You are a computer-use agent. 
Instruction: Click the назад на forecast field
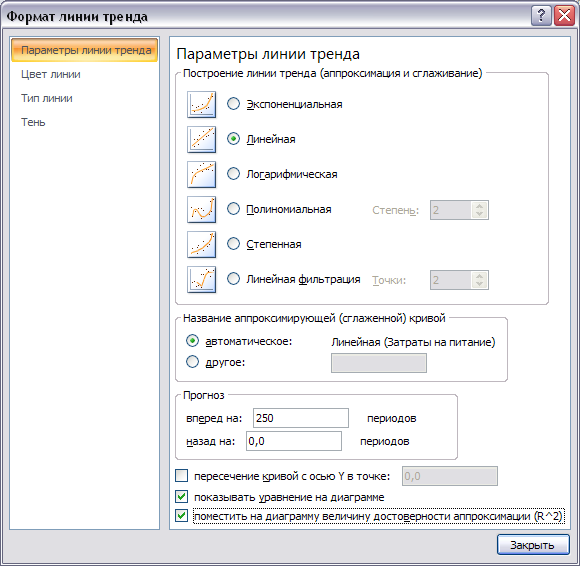coord(294,441)
